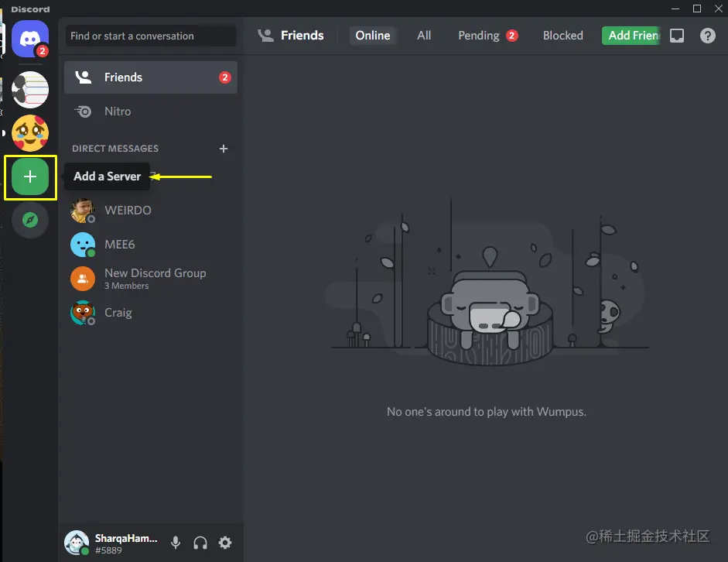Screen dimensions: 728x562
Task: Open direct message with MEE6
Action: click(x=150, y=245)
